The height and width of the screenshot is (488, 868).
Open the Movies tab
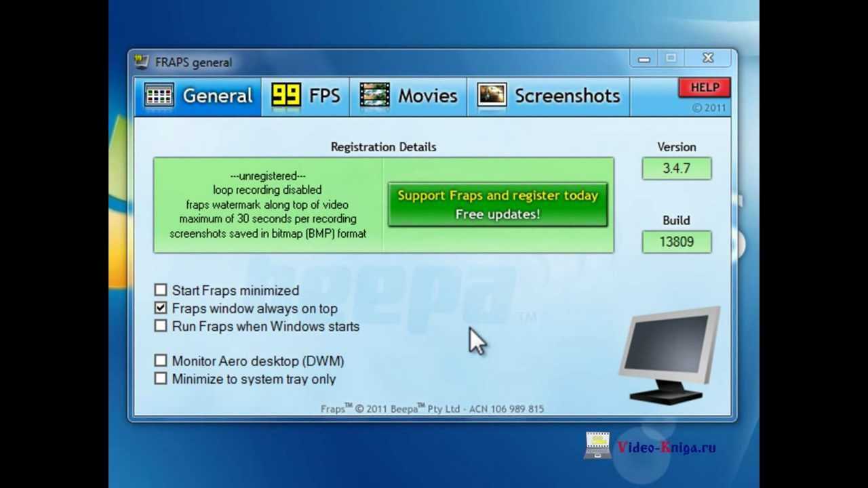408,96
